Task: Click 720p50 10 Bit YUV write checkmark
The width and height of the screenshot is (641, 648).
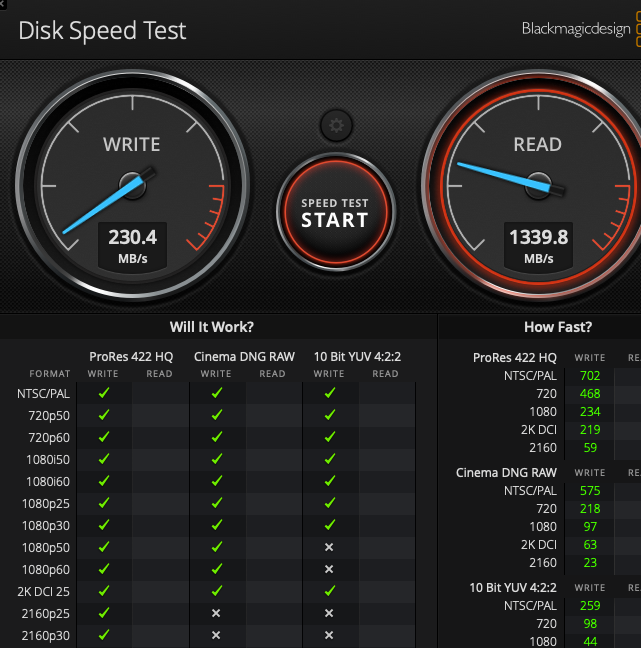Action: 329,416
